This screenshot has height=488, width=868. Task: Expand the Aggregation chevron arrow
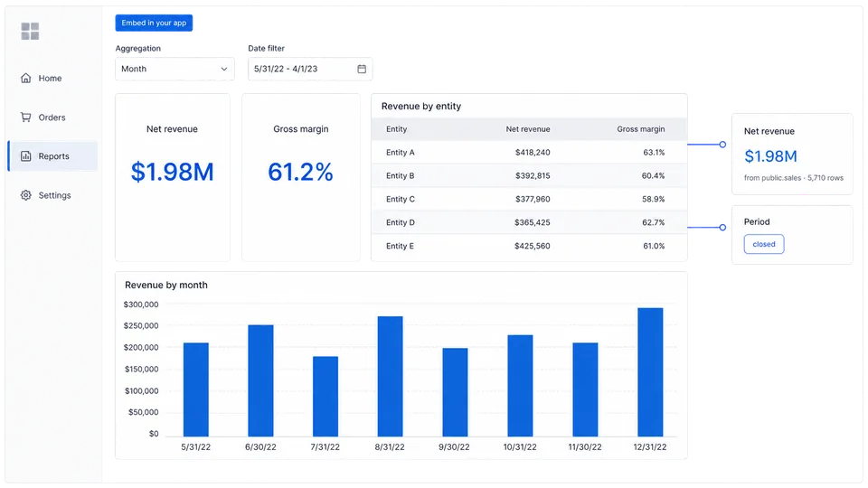224,70
